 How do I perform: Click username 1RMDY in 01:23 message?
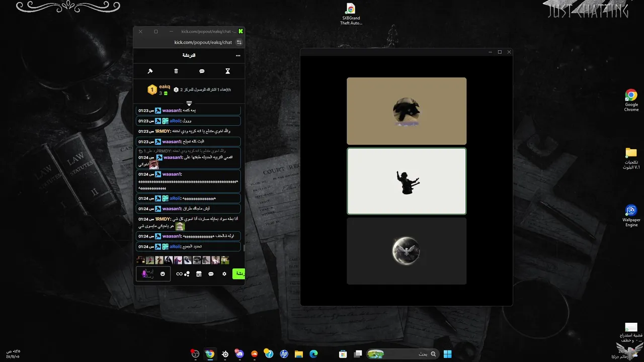tap(163, 131)
